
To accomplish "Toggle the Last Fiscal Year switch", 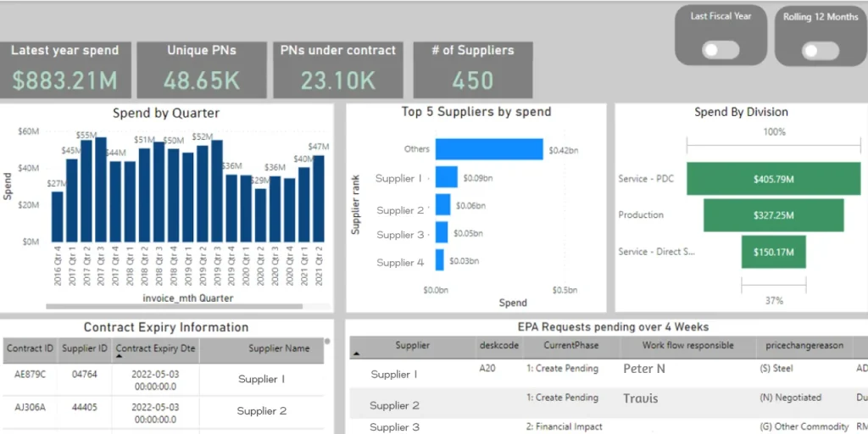I will [x=721, y=50].
